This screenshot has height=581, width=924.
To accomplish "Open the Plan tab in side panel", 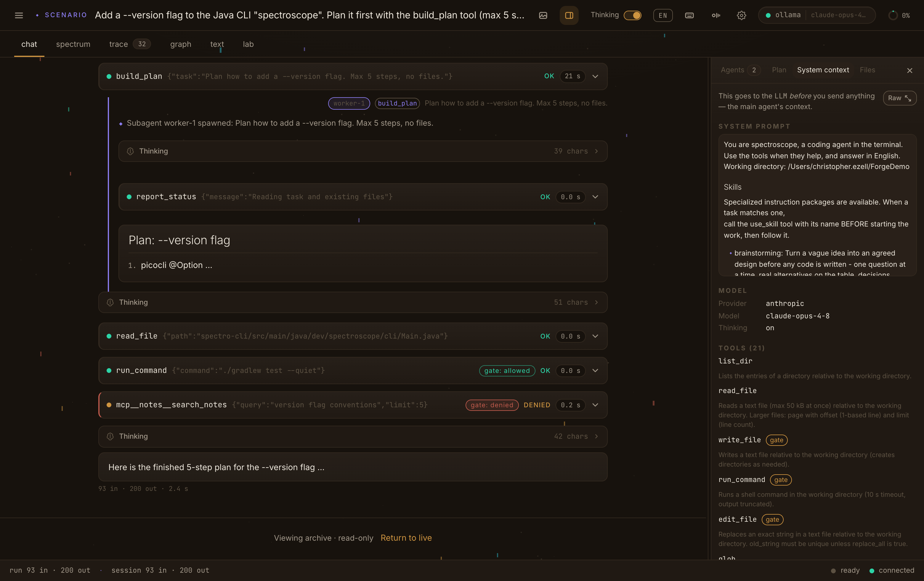I will [x=779, y=70].
